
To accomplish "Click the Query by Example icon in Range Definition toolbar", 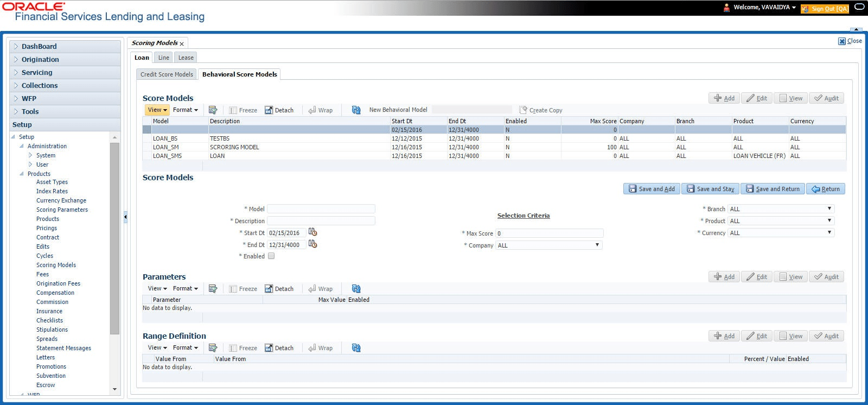I will pos(213,347).
